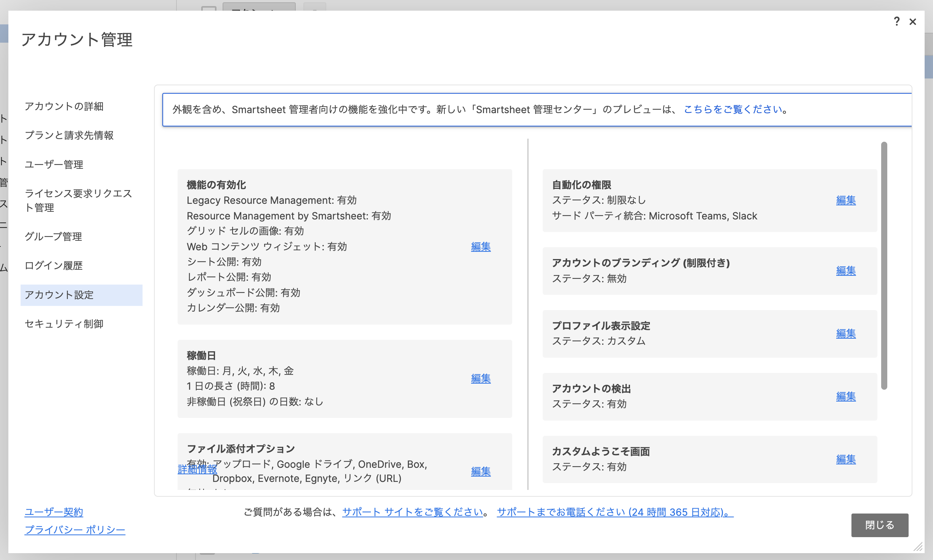Click 編集 icon for アカウントのブランディング
933x560 pixels.
(x=846, y=270)
